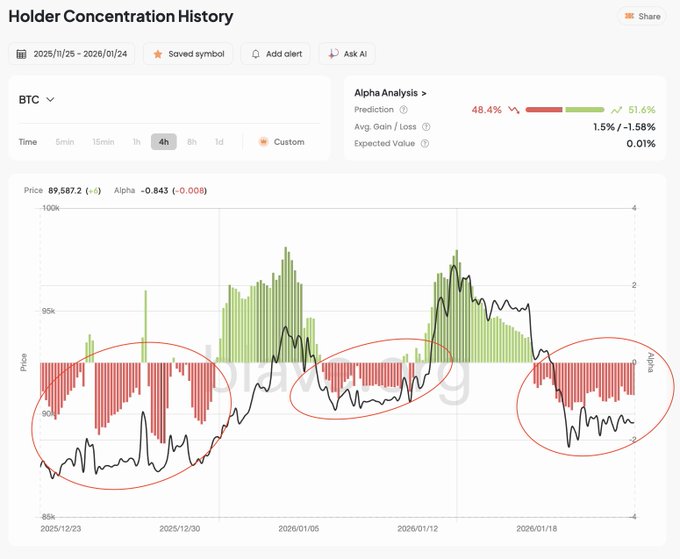Switch to the 1h timeframe
Screen dimensions: 680x559
click(x=136, y=142)
